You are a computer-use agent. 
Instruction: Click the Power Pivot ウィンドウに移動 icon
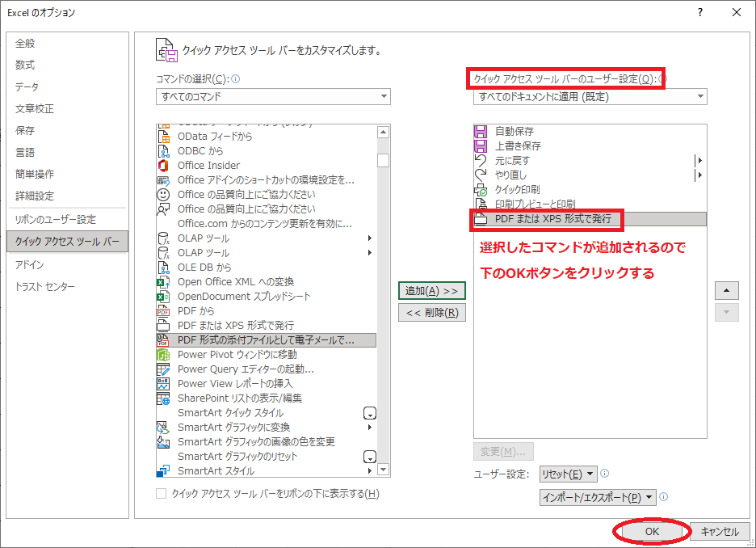tap(163, 355)
